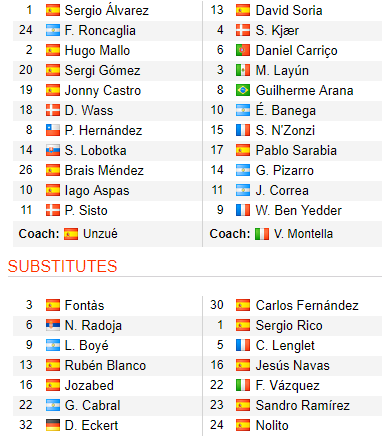The image size is (382, 440).
Task: Click the Argentina flag beside F. Roncaglia
Action: click(53, 30)
